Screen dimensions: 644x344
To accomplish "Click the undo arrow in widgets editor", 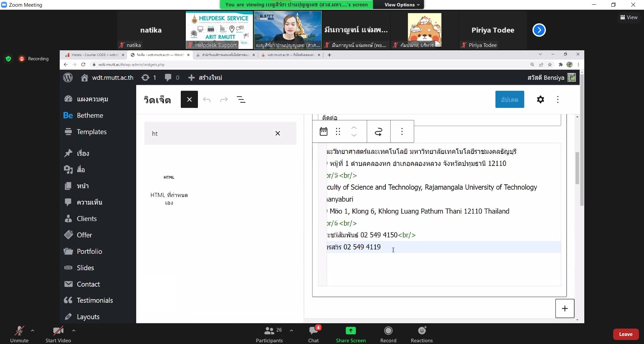I will 207,100.
